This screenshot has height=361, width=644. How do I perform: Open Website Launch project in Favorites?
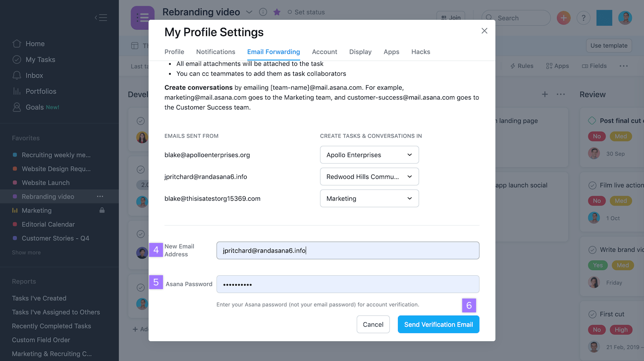click(46, 182)
